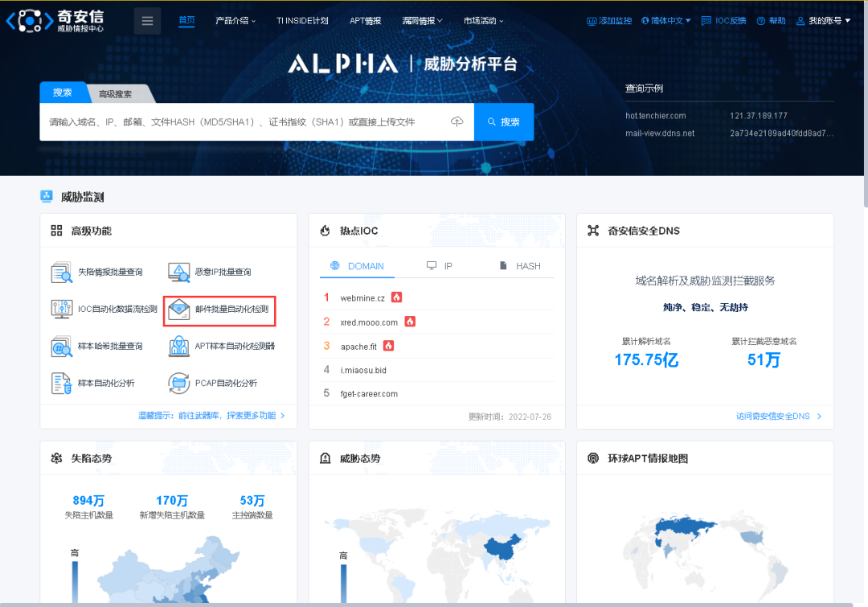Click the 失陷态势 map legend bar
Screen dimensions: 868x607
75,581
